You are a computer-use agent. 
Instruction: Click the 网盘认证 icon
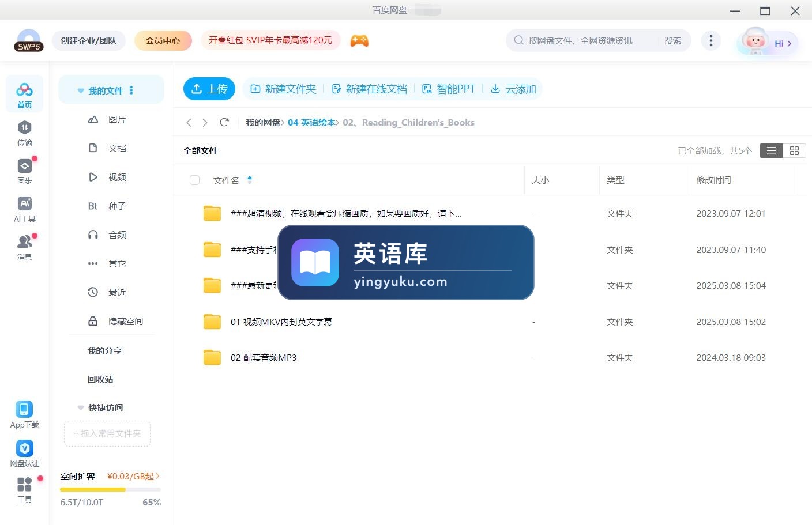coord(24,454)
